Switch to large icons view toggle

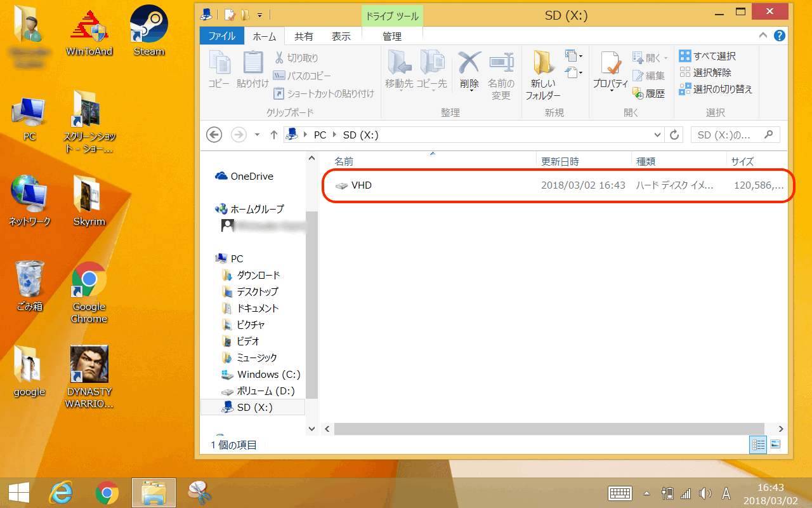[x=775, y=444]
